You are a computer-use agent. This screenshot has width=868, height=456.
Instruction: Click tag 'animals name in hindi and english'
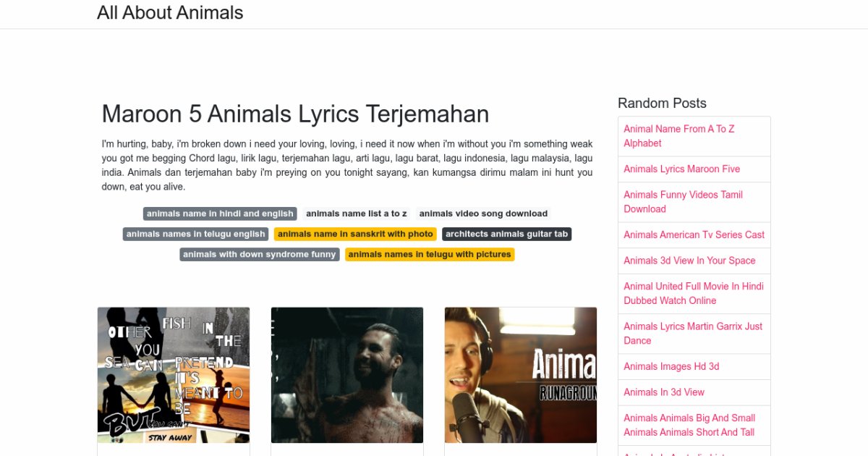220,214
